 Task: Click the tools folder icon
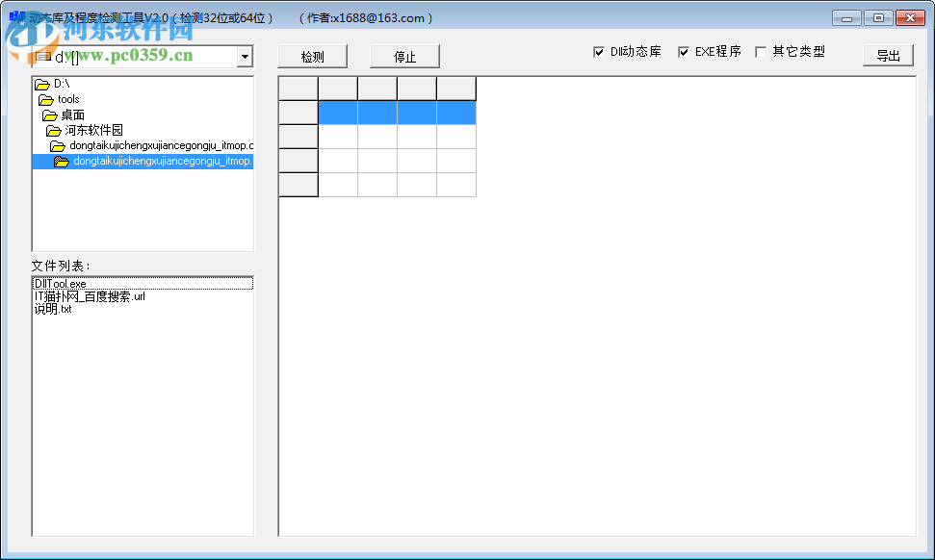(x=46, y=99)
